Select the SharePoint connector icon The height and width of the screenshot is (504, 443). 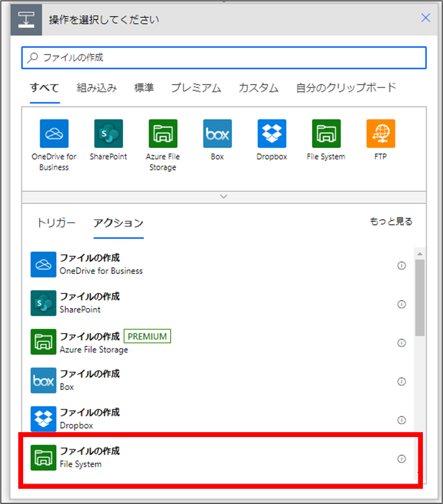[108, 133]
